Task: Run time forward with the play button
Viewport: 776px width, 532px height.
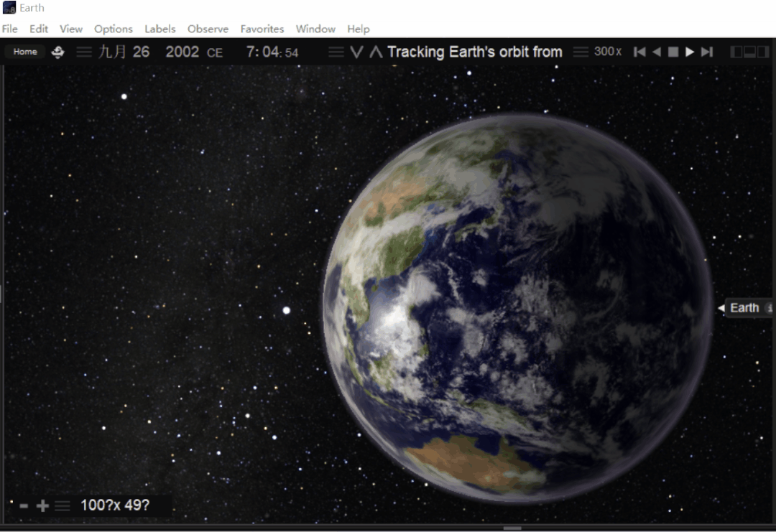Action: point(689,52)
